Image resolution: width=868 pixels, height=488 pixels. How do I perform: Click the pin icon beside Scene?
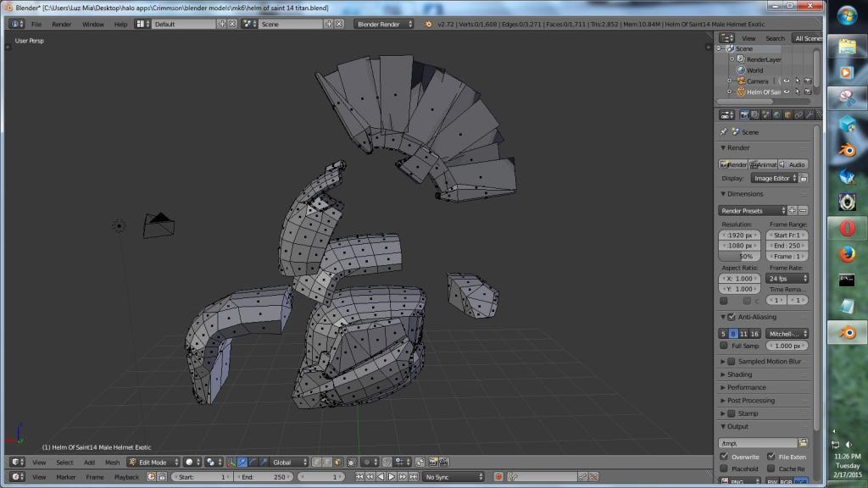point(723,131)
